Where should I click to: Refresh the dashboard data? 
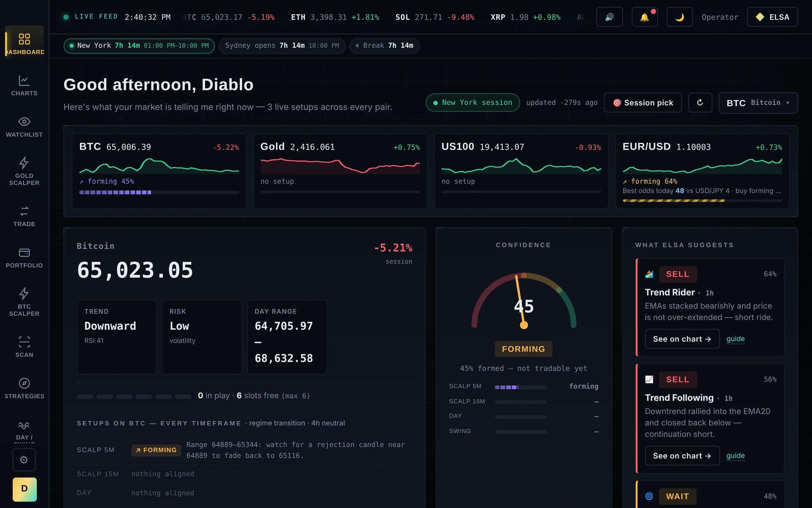pyautogui.click(x=700, y=103)
